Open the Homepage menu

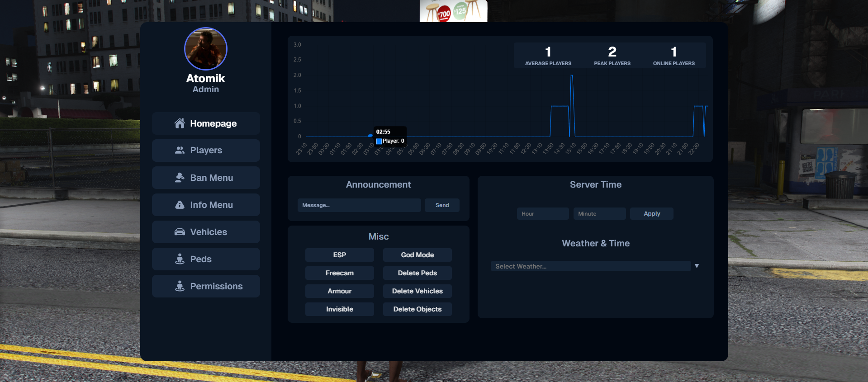[x=206, y=123]
